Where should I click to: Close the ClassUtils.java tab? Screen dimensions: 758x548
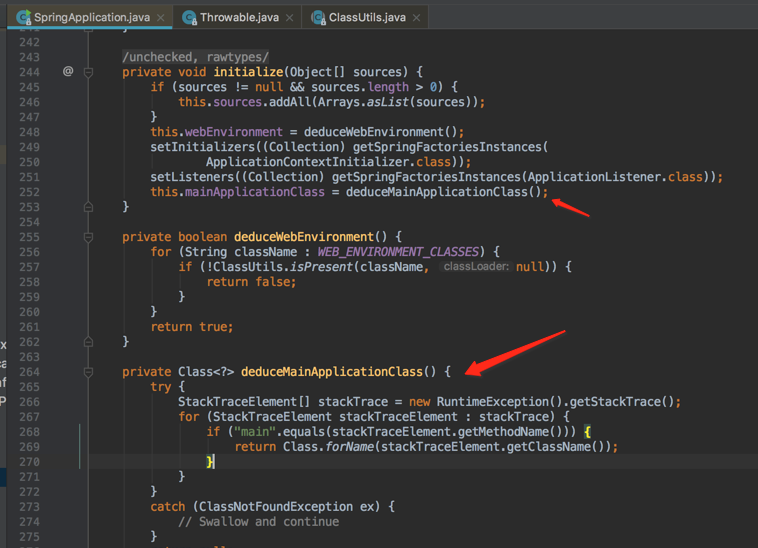click(x=416, y=18)
